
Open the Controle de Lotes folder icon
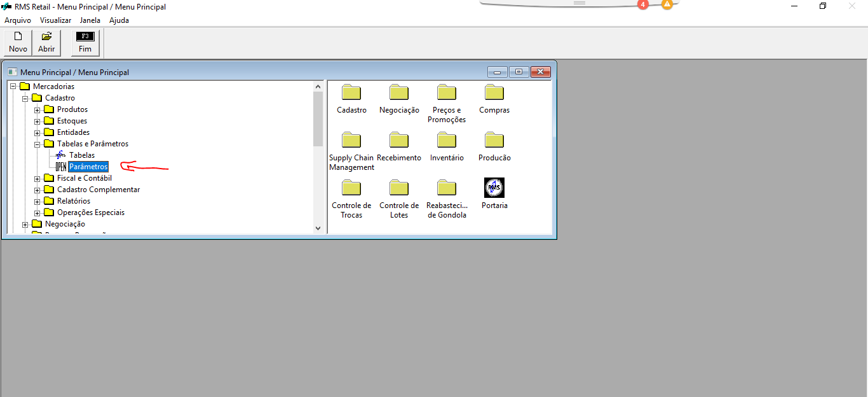pos(399,188)
